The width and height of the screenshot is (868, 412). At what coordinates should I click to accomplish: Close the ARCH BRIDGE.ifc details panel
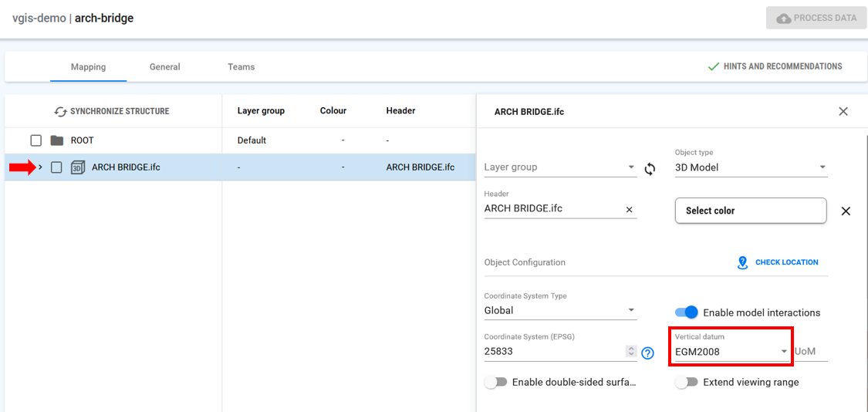tap(843, 111)
